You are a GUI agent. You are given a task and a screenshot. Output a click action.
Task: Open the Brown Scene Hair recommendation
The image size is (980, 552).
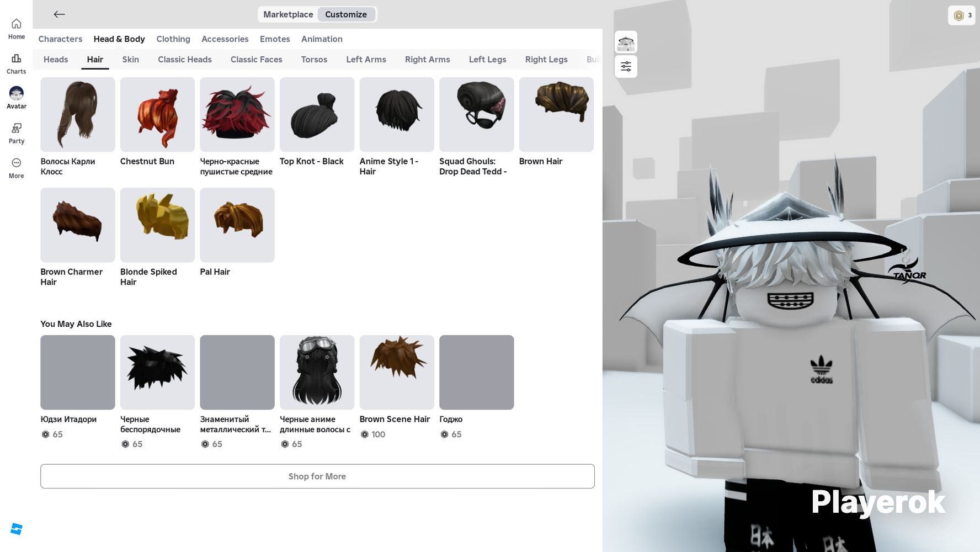[x=397, y=372]
